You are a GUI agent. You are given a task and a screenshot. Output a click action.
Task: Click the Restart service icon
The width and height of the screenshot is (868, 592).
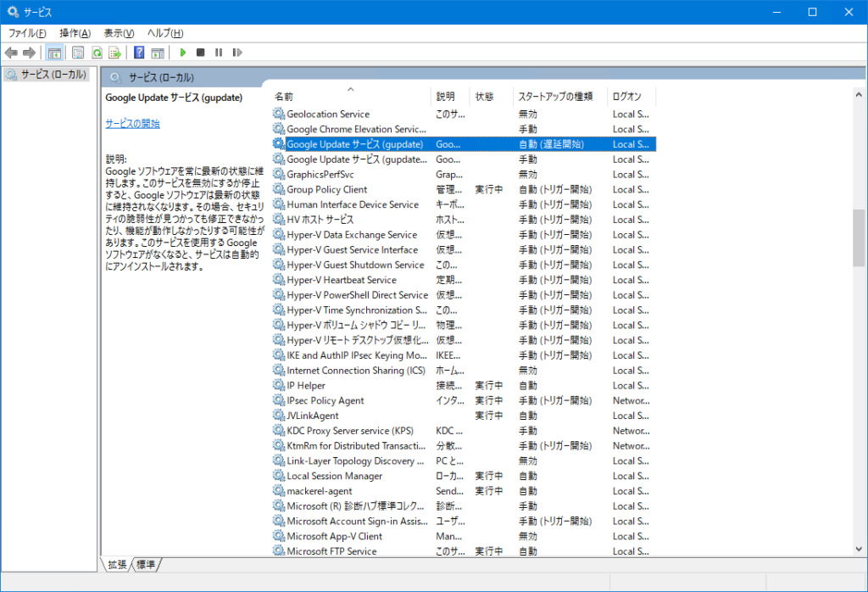click(237, 52)
